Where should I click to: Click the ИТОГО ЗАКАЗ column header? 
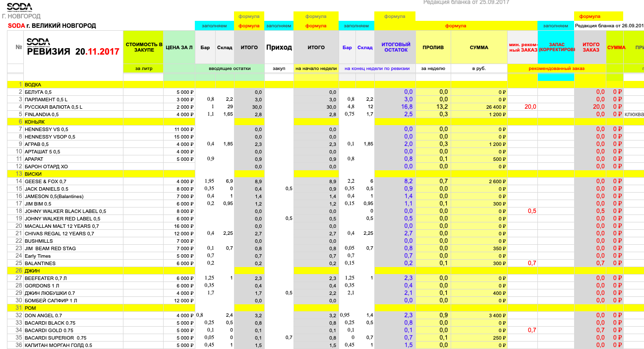pyautogui.click(x=590, y=47)
